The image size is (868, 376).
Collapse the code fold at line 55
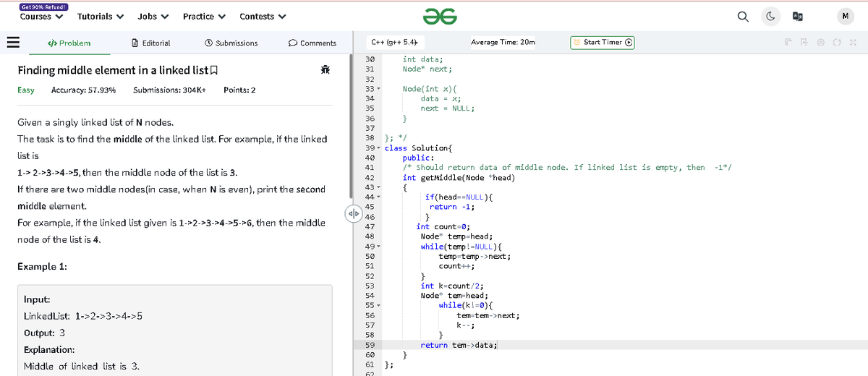coord(379,305)
